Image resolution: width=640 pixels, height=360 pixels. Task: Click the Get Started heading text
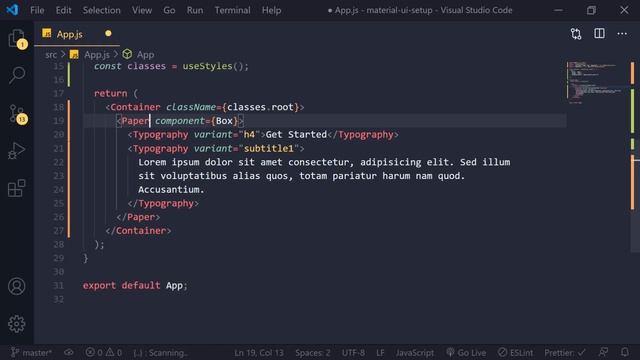(296, 135)
